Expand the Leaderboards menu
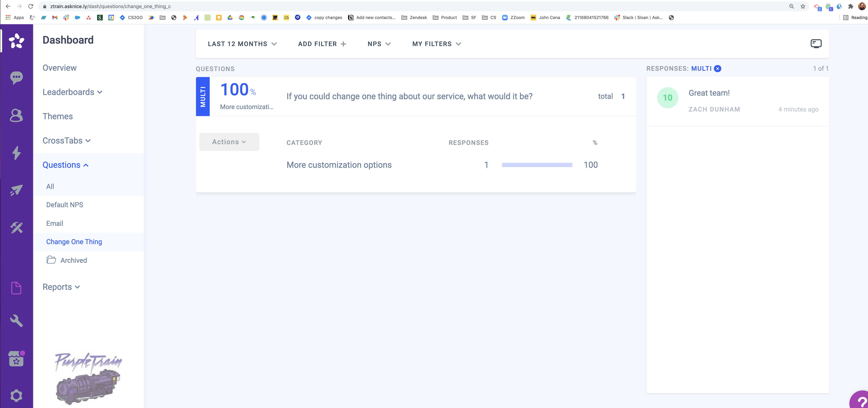Screen dimensions: 868x408 (72, 92)
